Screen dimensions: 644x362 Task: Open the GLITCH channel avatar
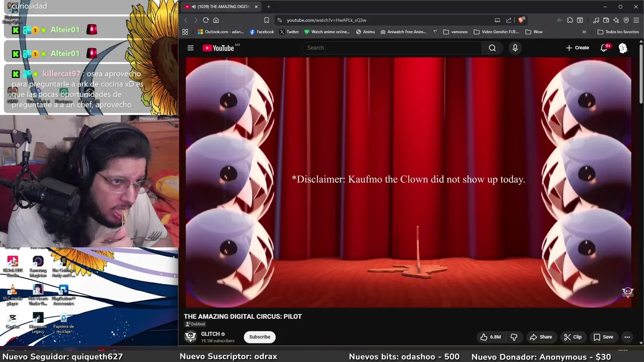click(190, 337)
